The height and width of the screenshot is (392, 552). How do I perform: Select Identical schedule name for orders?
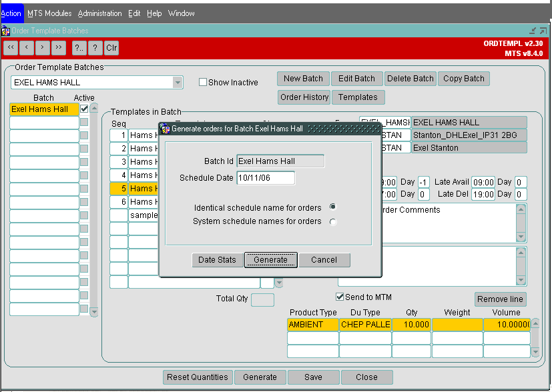332,207
